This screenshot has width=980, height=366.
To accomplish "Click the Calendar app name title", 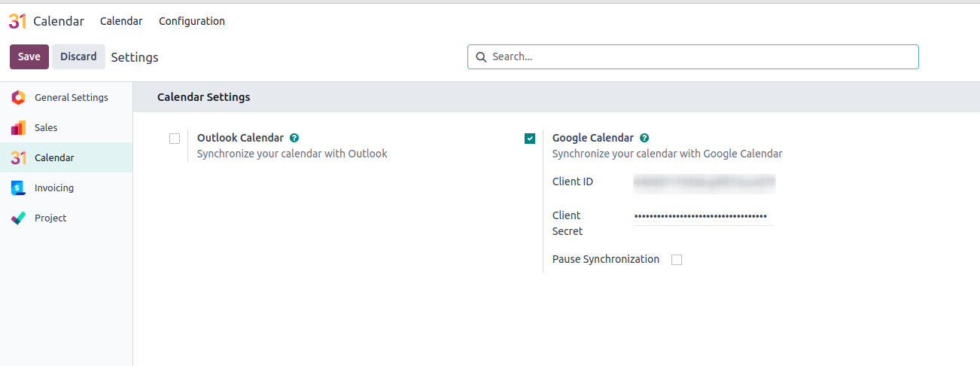I will [x=59, y=21].
